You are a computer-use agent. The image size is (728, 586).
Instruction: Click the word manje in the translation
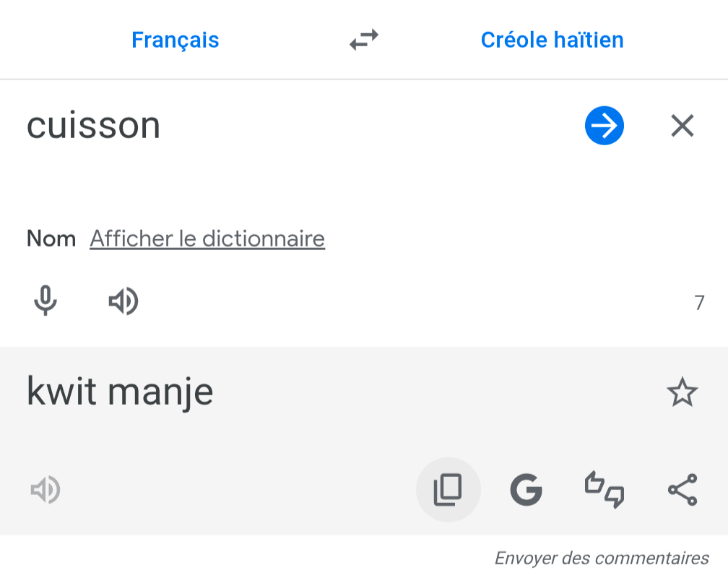coord(160,393)
